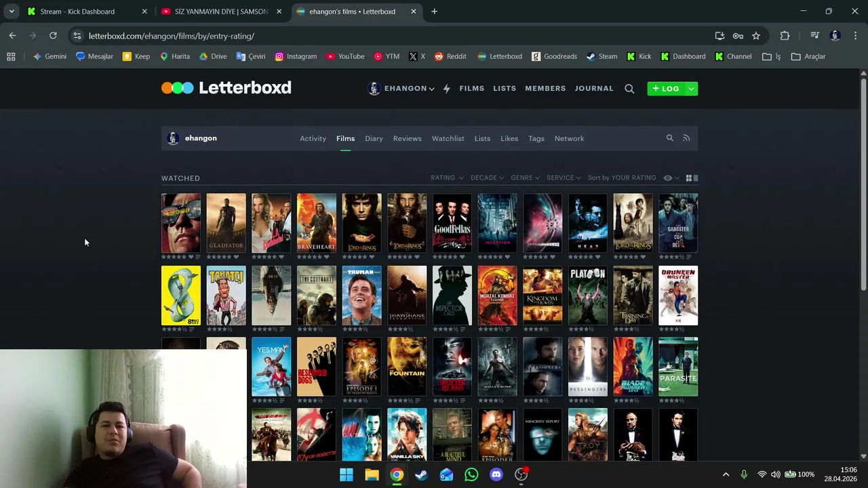
Task: Open a new browser tab with the plus button
Action: coord(434,12)
